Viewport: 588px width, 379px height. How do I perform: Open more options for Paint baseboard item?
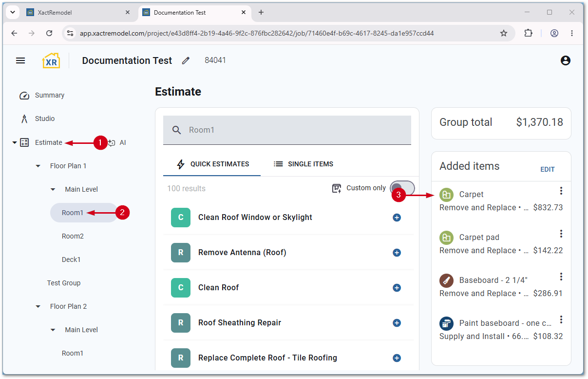[x=561, y=319]
